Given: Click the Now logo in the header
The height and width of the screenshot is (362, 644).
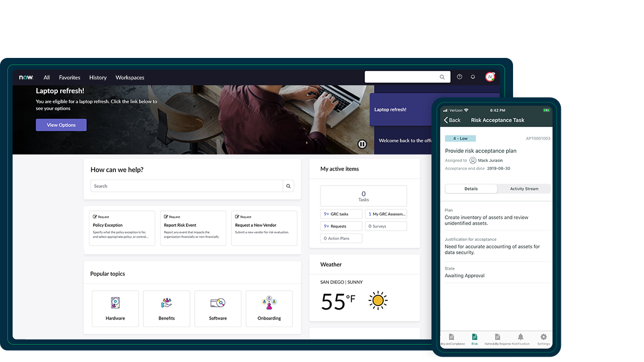Looking at the screenshot, I should pos(26,77).
